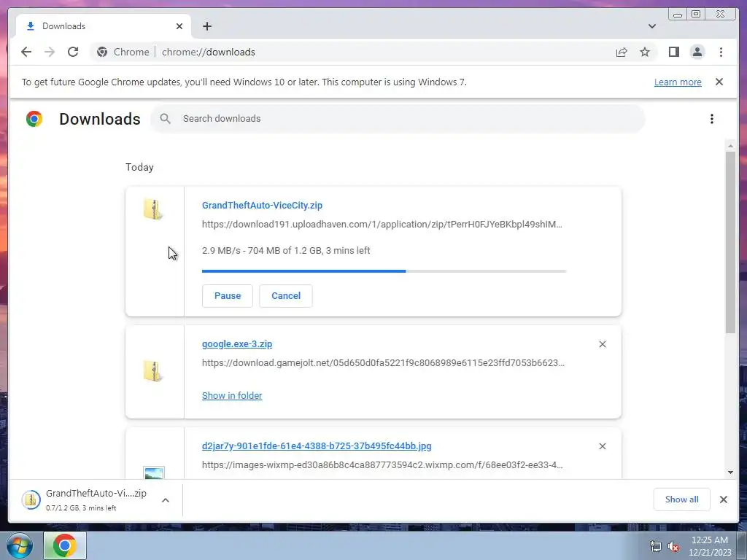Open the google.exe-3.zip file link

(237, 344)
